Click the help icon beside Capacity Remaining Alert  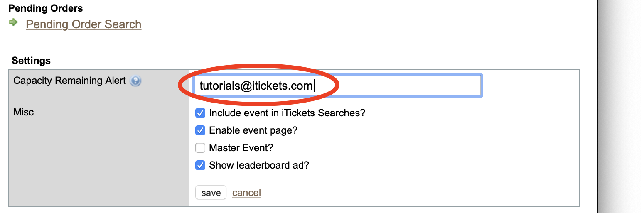pyautogui.click(x=135, y=81)
